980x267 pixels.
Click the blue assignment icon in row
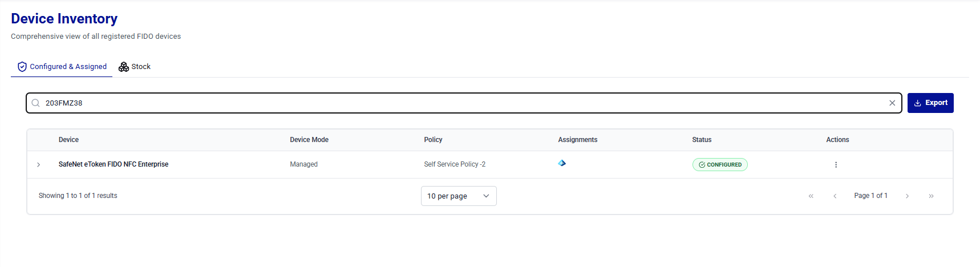[562, 163]
